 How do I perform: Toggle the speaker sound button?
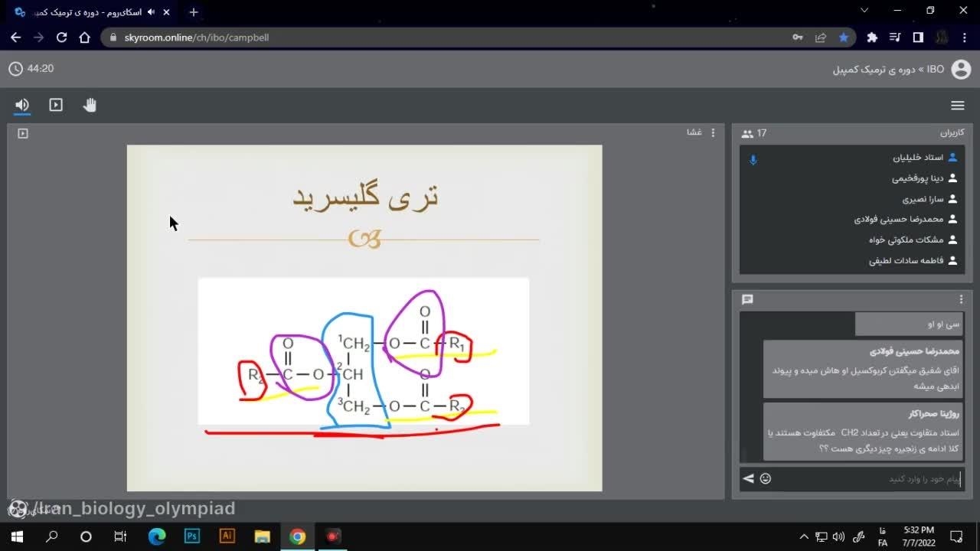click(x=22, y=105)
